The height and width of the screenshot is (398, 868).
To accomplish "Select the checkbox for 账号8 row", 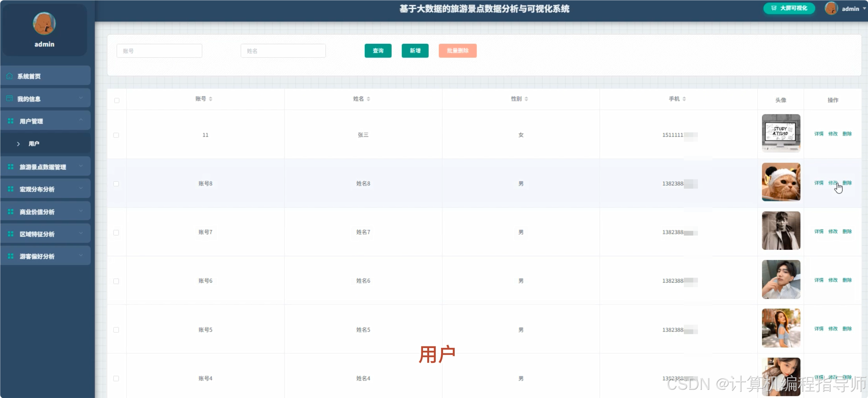I will 116,183.
